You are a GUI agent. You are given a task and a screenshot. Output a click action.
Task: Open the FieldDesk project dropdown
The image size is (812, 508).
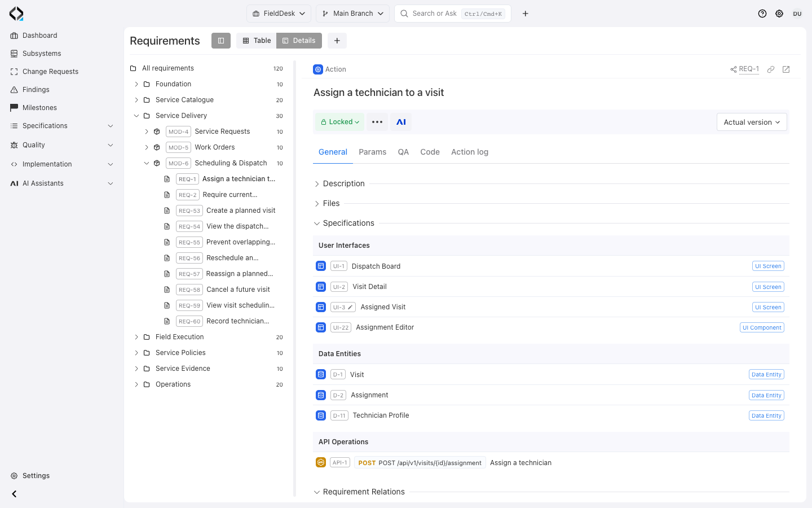(x=279, y=14)
